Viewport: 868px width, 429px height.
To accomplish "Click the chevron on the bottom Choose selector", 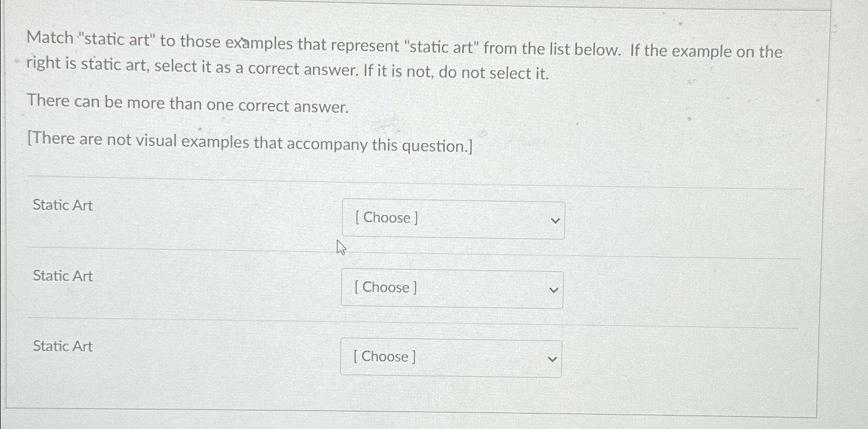I will [551, 359].
